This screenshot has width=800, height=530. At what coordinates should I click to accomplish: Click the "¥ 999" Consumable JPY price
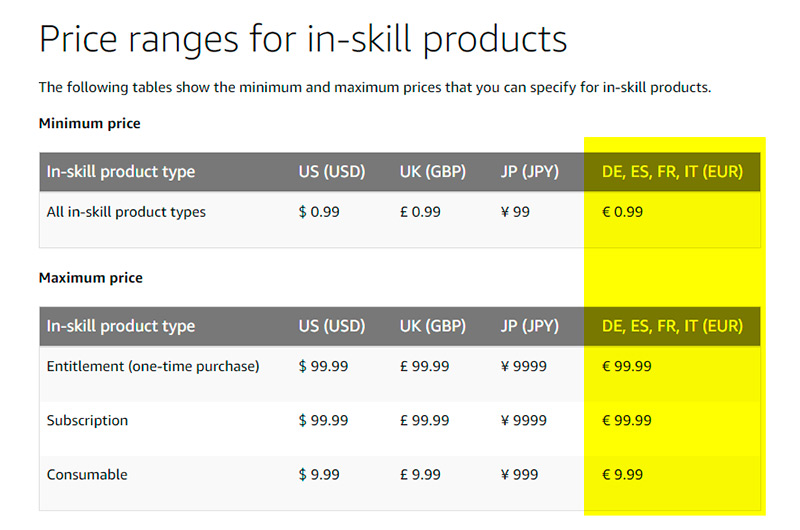(519, 475)
